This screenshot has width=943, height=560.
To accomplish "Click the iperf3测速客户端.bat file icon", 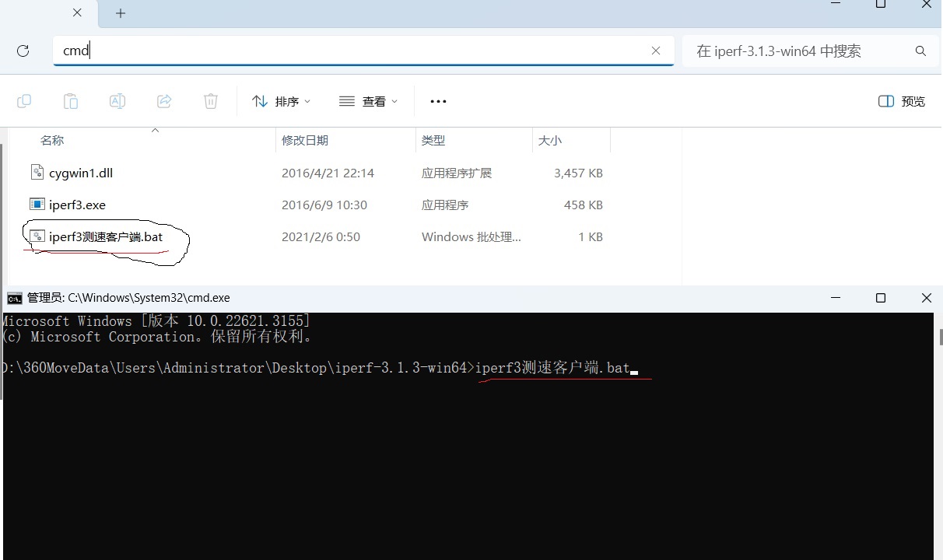I will coord(37,236).
